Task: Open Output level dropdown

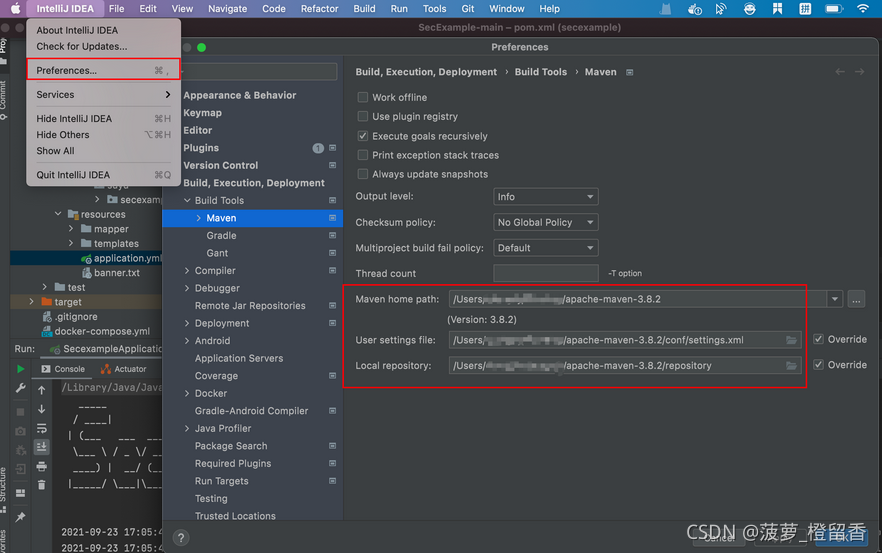Action: [x=546, y=197]
